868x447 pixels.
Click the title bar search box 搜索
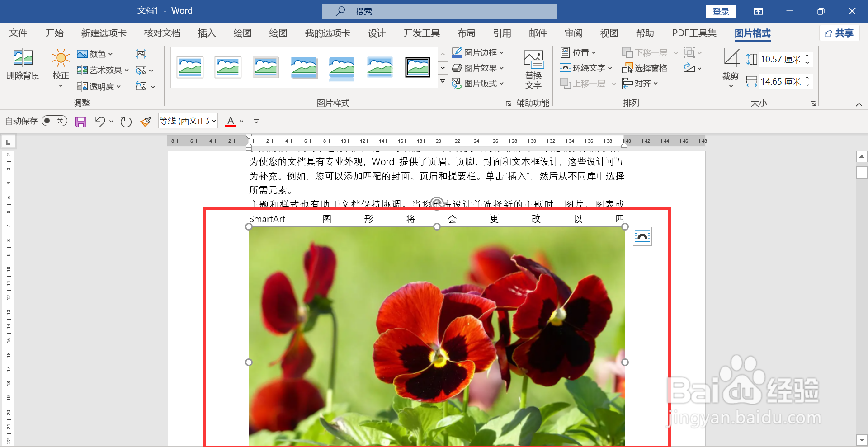coord(439,11)
